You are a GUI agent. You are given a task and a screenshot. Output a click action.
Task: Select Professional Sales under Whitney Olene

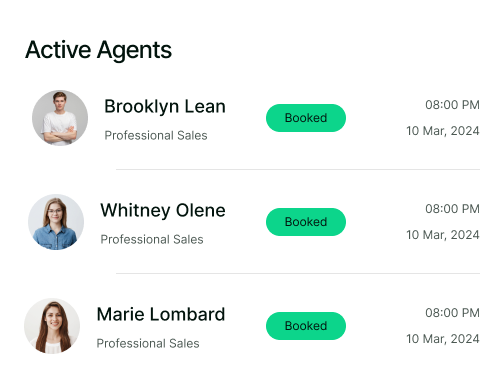pos(152,239)
